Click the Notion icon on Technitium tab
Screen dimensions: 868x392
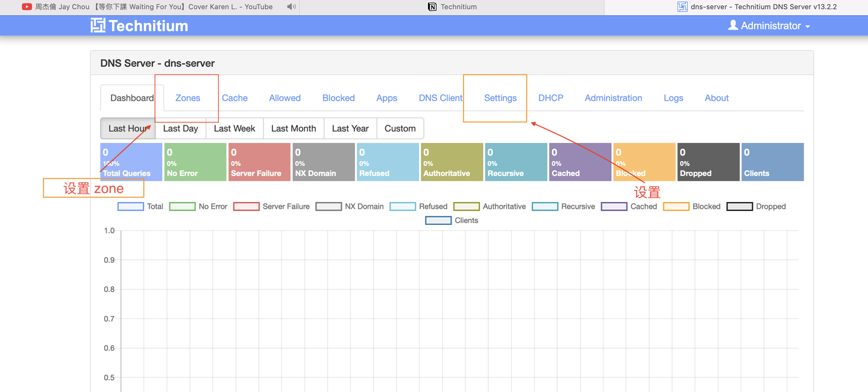click(x=432, y=7)
